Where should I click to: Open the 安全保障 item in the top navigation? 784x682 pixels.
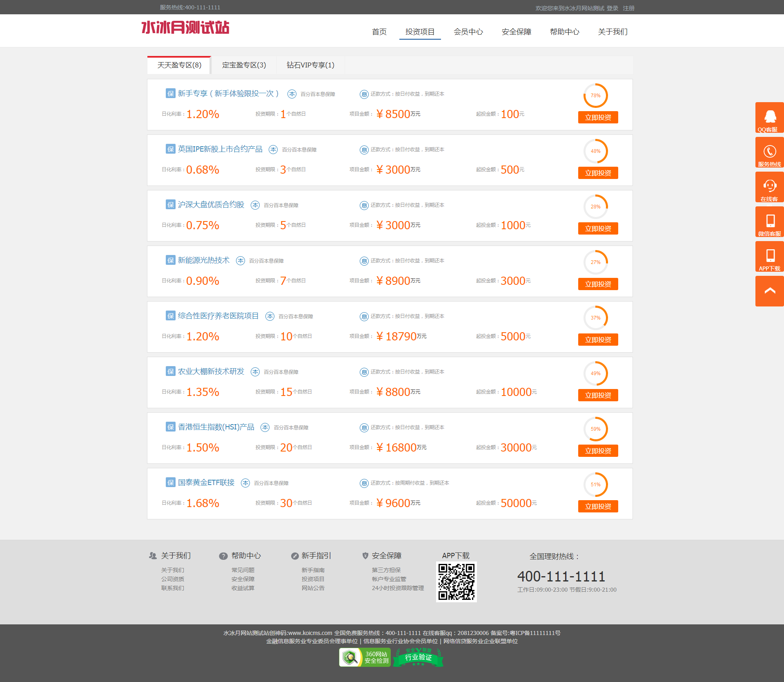[x=517, y=32]
